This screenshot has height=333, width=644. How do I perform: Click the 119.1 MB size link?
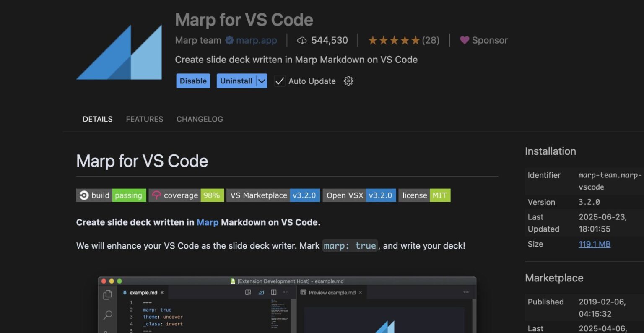coord(594,244)
